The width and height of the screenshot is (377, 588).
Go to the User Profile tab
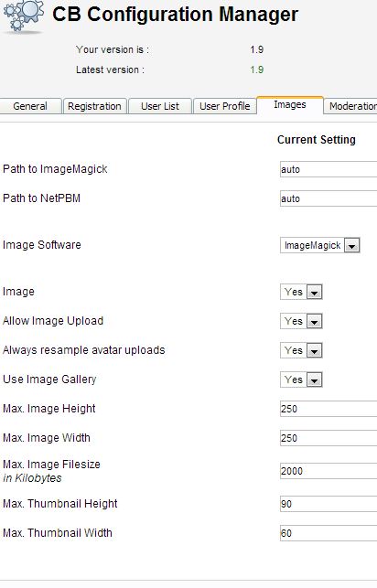tap(225, 106)
